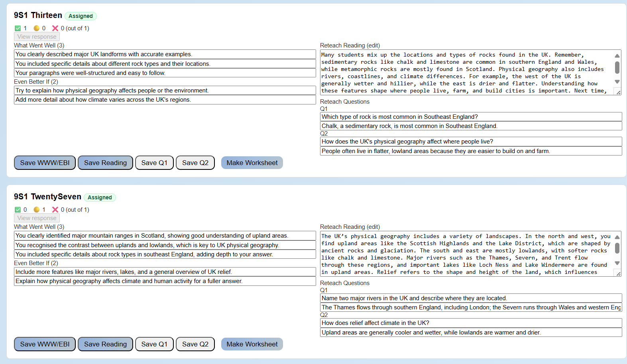Click resize handle of TwentySeven's reteach reading box
Viewport: 627px width, 364px height.
(618, 273)
